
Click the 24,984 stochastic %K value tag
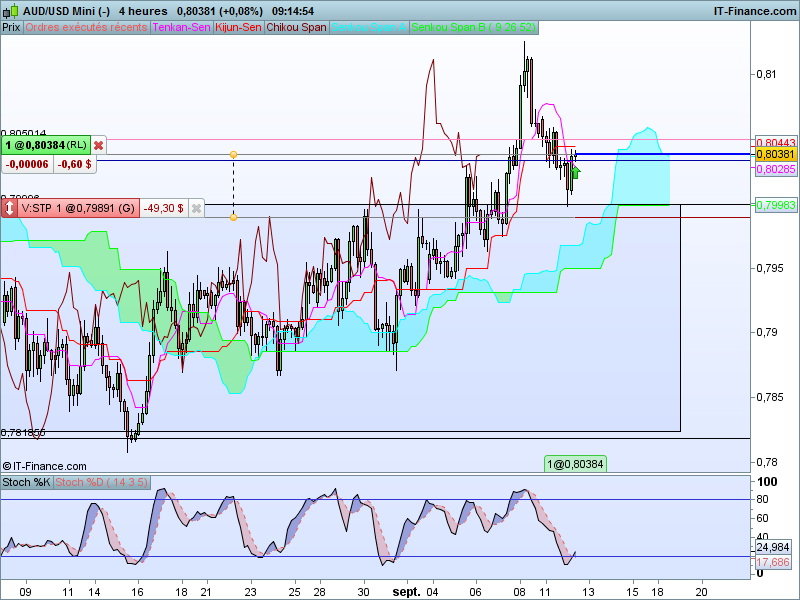click(773, 547)
